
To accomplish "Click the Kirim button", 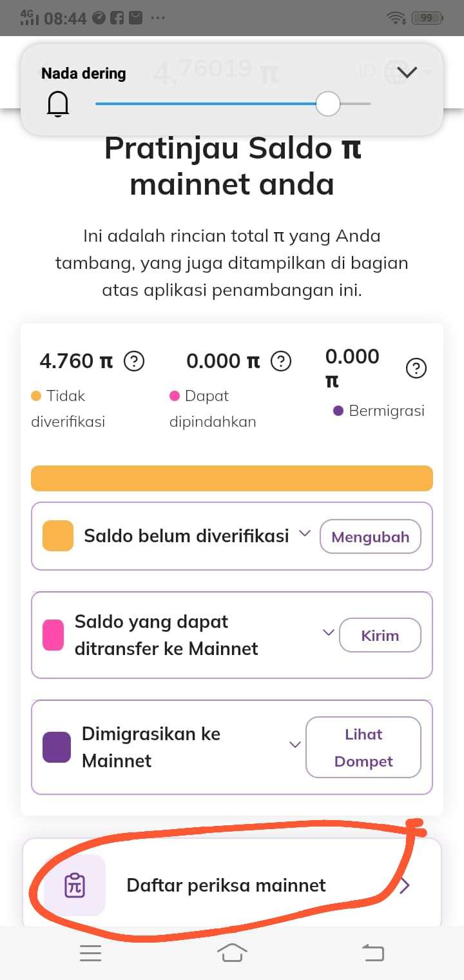I will coord(380,635).
